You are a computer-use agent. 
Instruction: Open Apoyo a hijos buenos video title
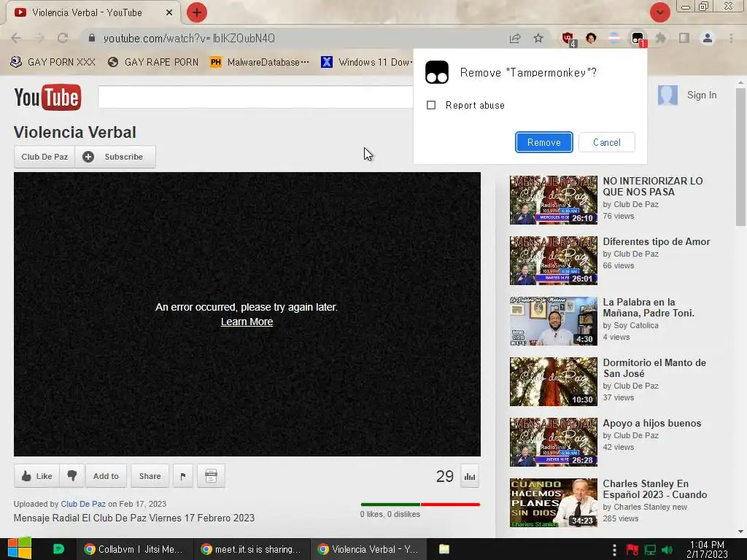pyautogui.click(x=651, y=423)
